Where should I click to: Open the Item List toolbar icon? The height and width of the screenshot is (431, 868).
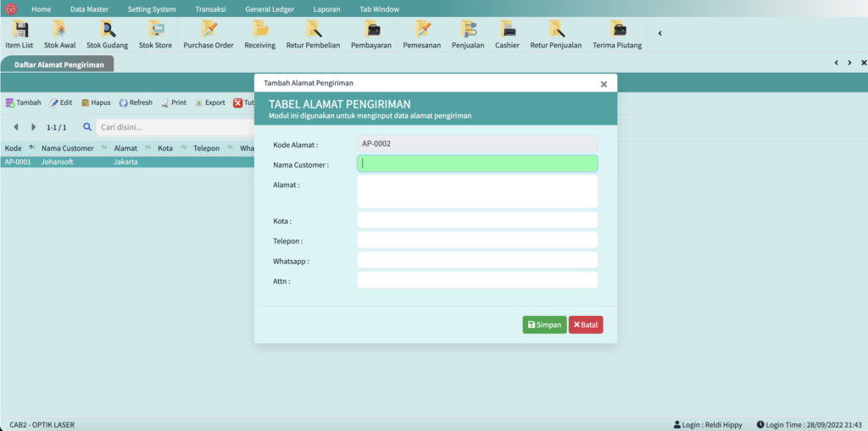[19, 35]
